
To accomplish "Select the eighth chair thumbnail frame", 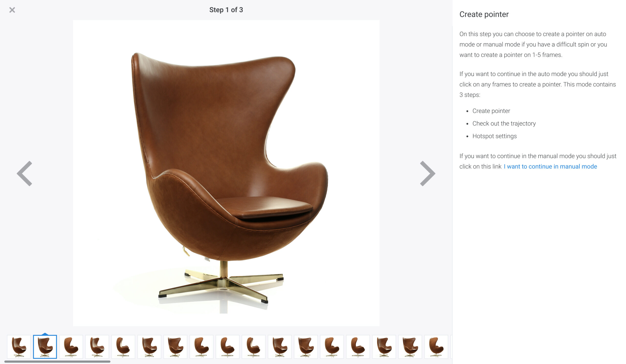I will 201,347.
